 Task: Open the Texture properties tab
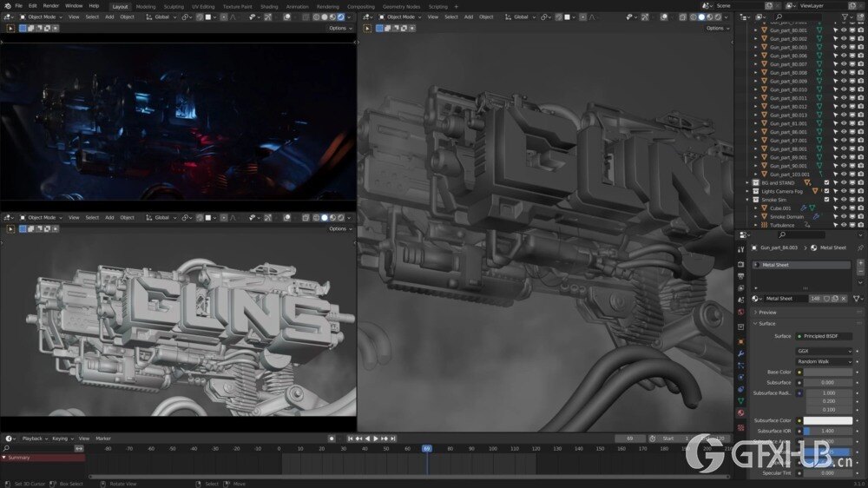pos(740,427)
